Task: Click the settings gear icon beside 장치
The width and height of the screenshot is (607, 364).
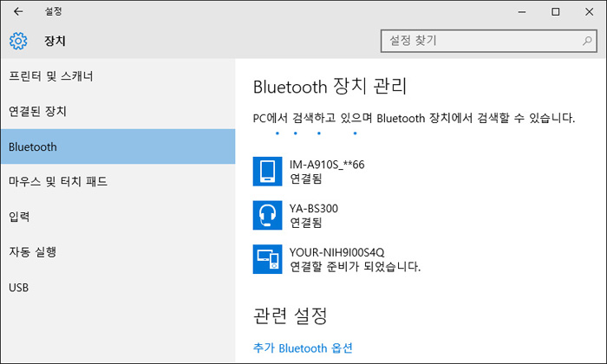Action: (18, 41)
